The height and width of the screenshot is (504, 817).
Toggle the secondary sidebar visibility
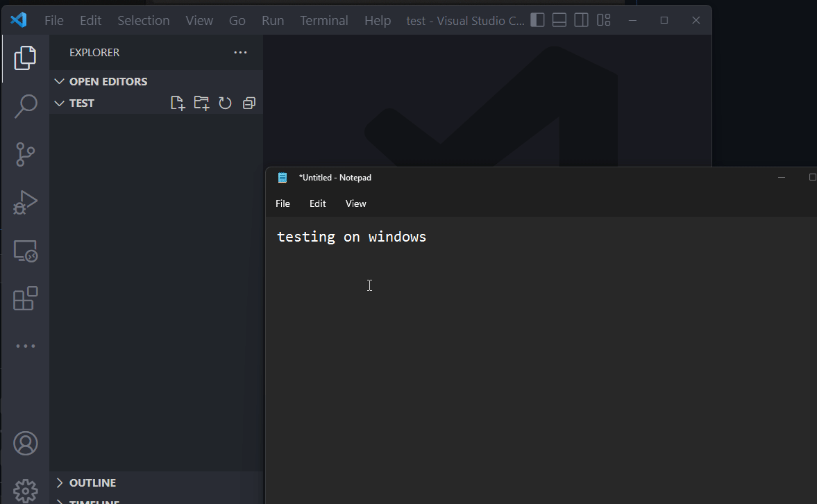(x=580, y=20)
